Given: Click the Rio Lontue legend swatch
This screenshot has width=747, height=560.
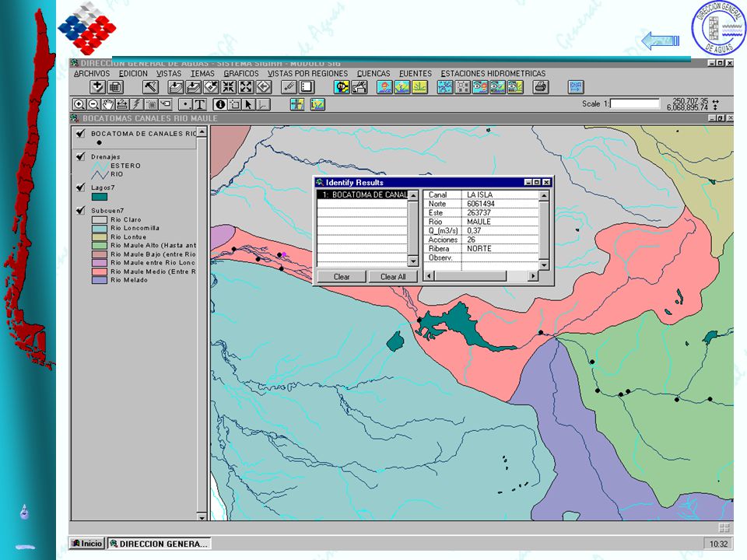Looking at the screenshot, I should click(99, 236).
